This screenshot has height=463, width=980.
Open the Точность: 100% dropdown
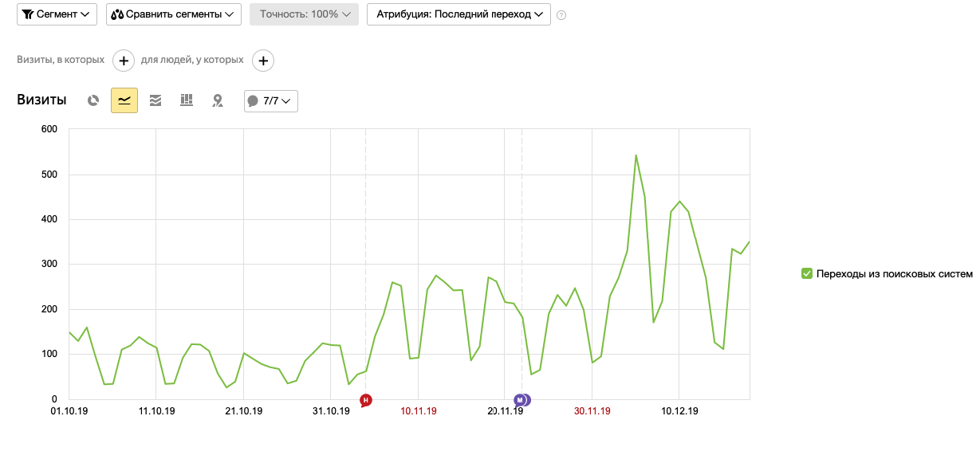point(305,14)
